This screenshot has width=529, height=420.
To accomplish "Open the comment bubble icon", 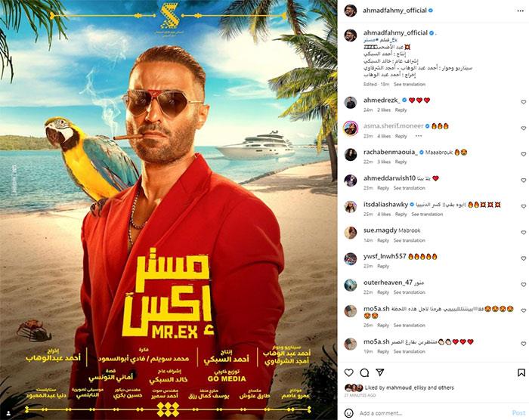I will (x=364, y=372).
